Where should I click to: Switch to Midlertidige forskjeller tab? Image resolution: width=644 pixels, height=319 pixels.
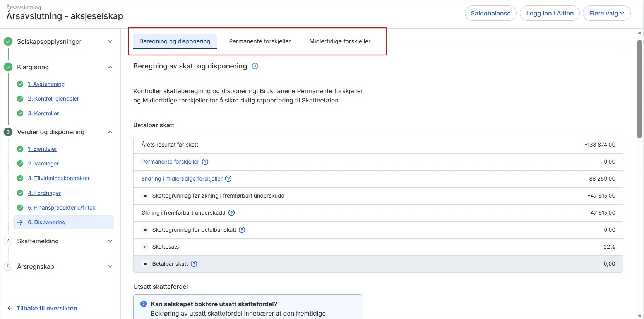tap(340, 41)
